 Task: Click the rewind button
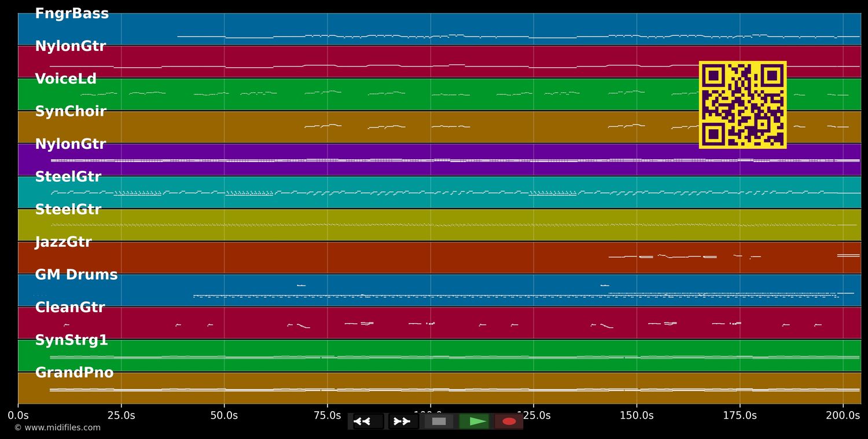[x=368, y=422]
